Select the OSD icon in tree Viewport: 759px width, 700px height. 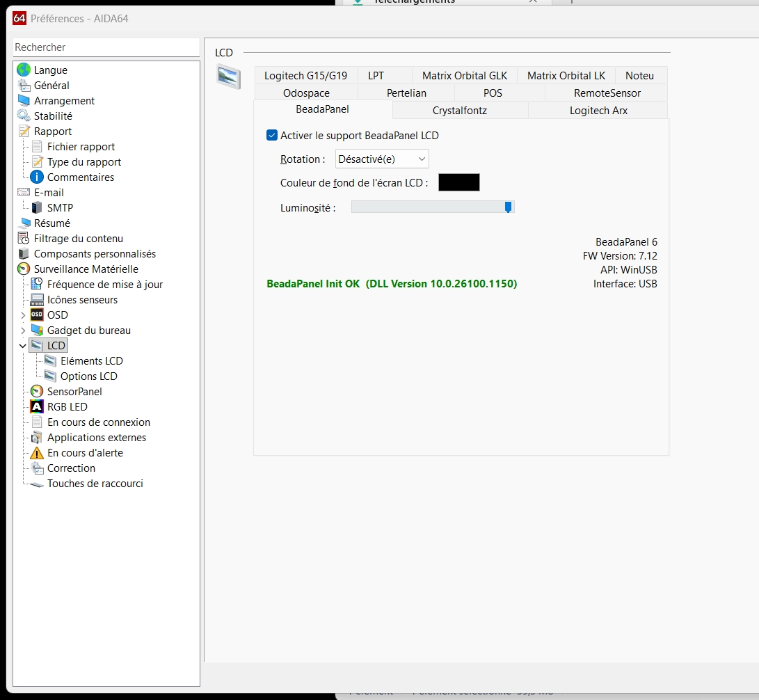pyautogui.click(x=37, y=315)
